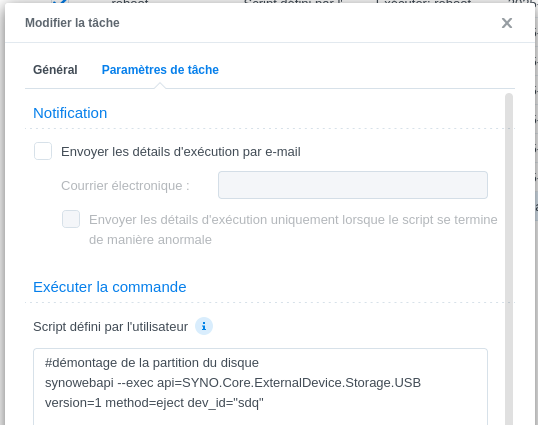The image size is (538, 425).
Task: Select the Paramètres de tâche tab
Action: [x=160, y=70]
